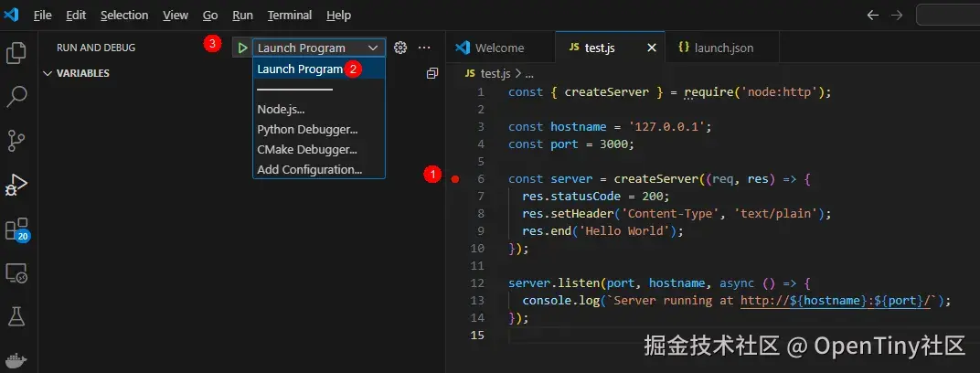The width and height of the screenshot is (980, 373).
Task: Toggle breakpoint on line 6
Action: pyautogui.click(x=455, y=179)
